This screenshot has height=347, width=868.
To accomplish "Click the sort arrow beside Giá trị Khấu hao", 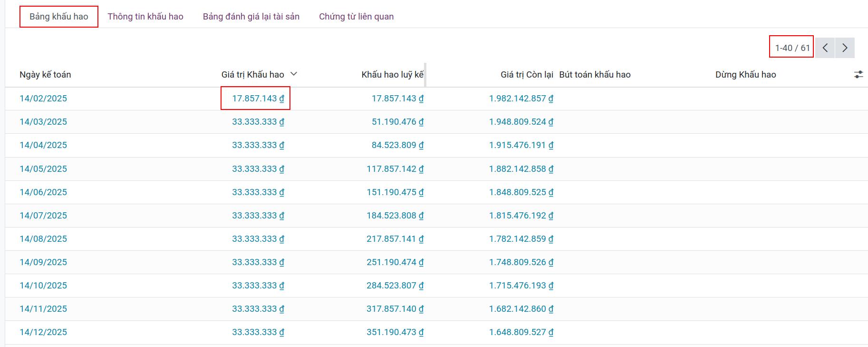I will pyautogui.click(x=294, y=74).
